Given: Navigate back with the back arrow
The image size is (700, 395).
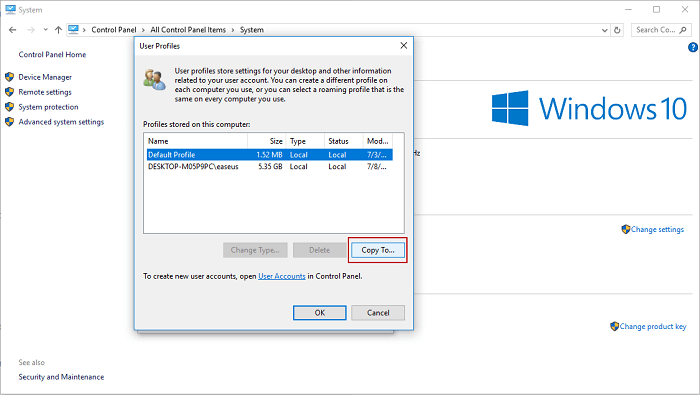Looking at the screenshot, I should (x=12, y=30).
